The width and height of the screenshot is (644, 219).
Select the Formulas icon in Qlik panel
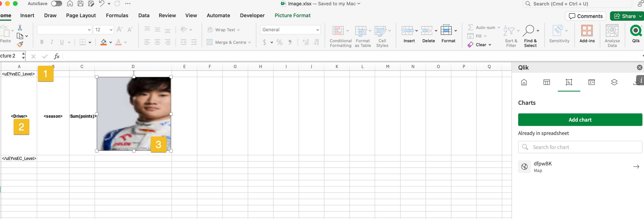point(591,82)
